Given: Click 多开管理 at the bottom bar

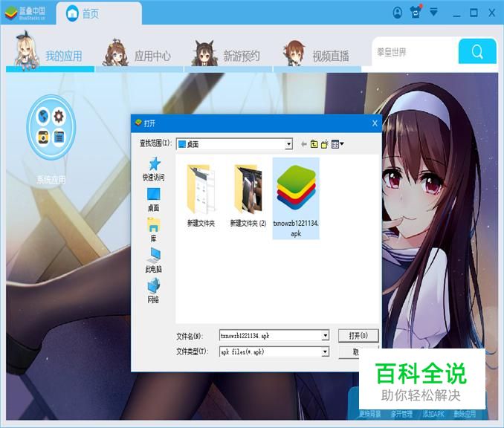Looking at the screenshot, I should [x=401, y=414].
